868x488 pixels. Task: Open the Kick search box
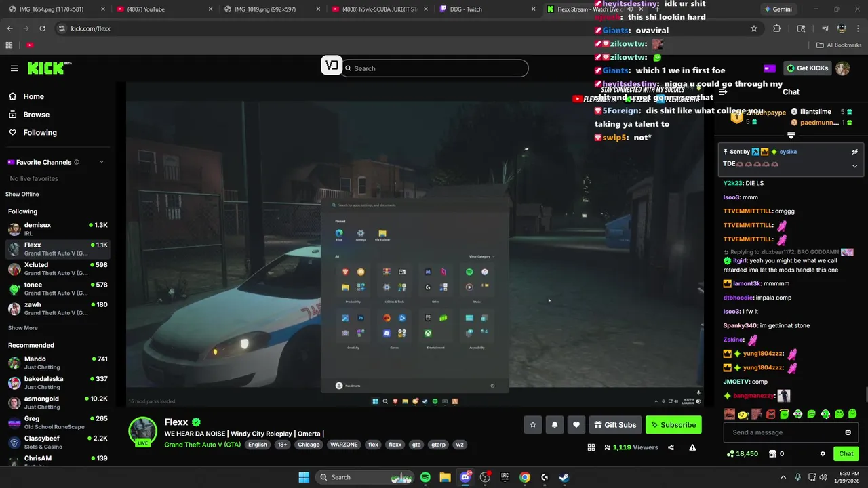[x=435, y=68]
